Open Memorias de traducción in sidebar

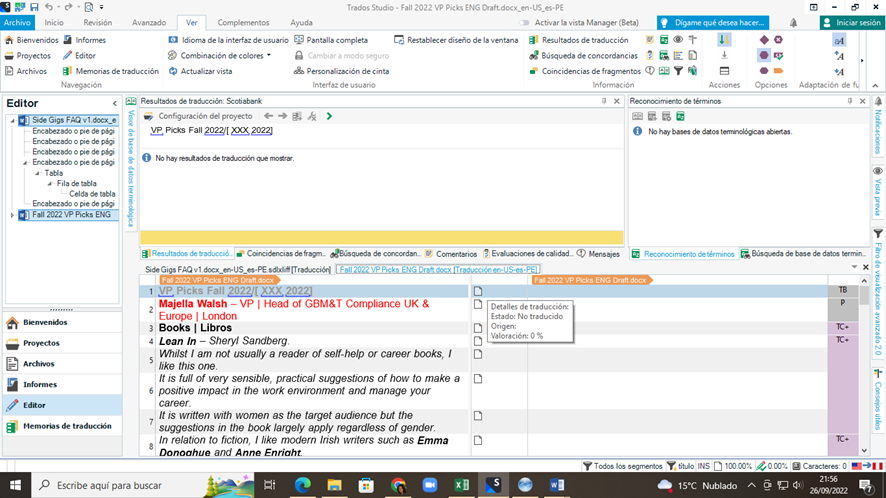(x=62, y=426)
